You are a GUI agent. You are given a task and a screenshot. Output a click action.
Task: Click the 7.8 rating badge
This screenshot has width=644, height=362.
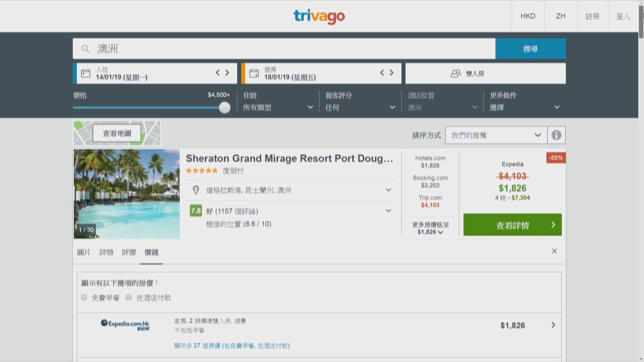195,211
